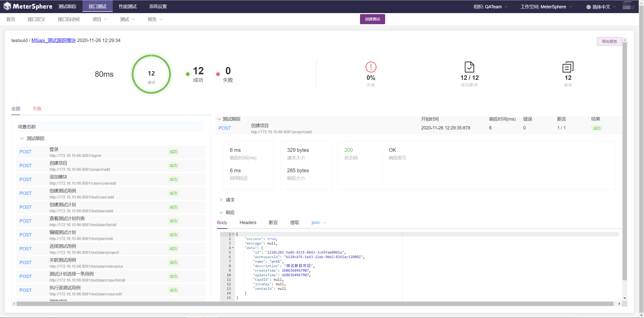Select the 提取 response tab
This screenshot has height=318, width=644.
[x=295, y=223]
